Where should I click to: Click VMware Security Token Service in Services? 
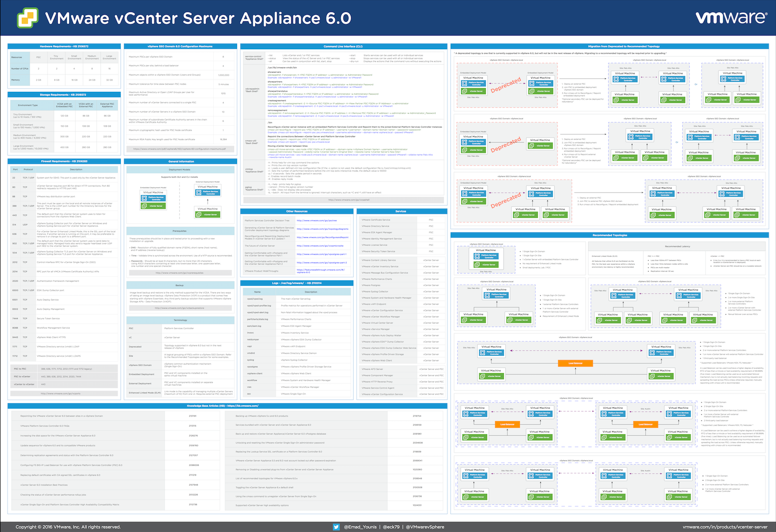tap(378, 251)
